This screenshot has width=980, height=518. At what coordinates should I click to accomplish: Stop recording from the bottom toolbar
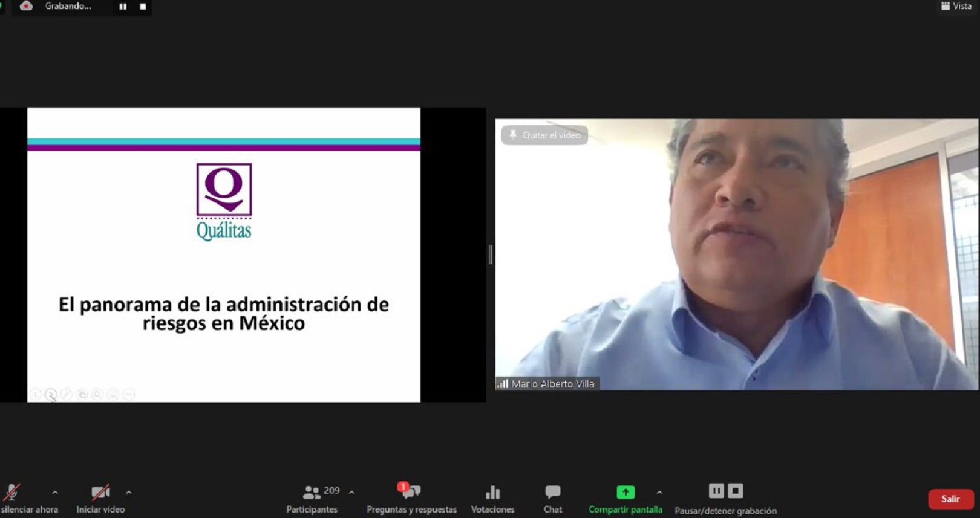pos(736,491)
